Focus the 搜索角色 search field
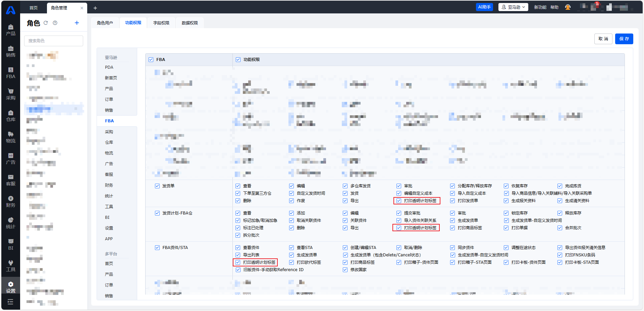 pos(54,41)
